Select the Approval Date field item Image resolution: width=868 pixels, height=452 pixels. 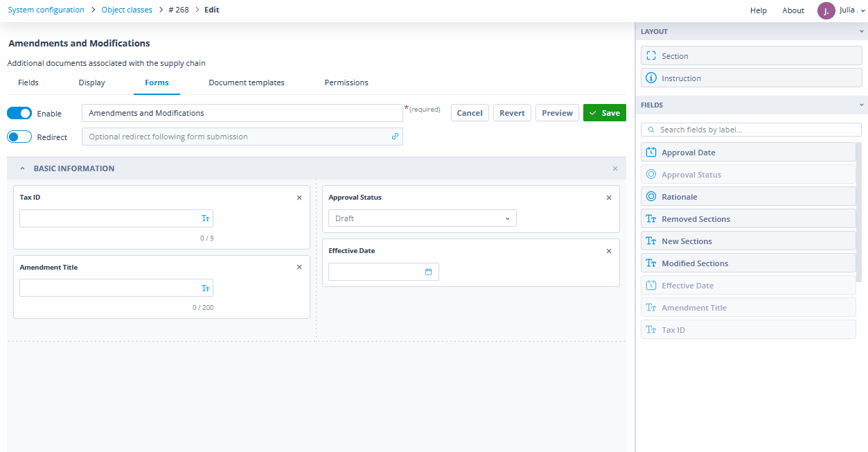coord(749,153)
